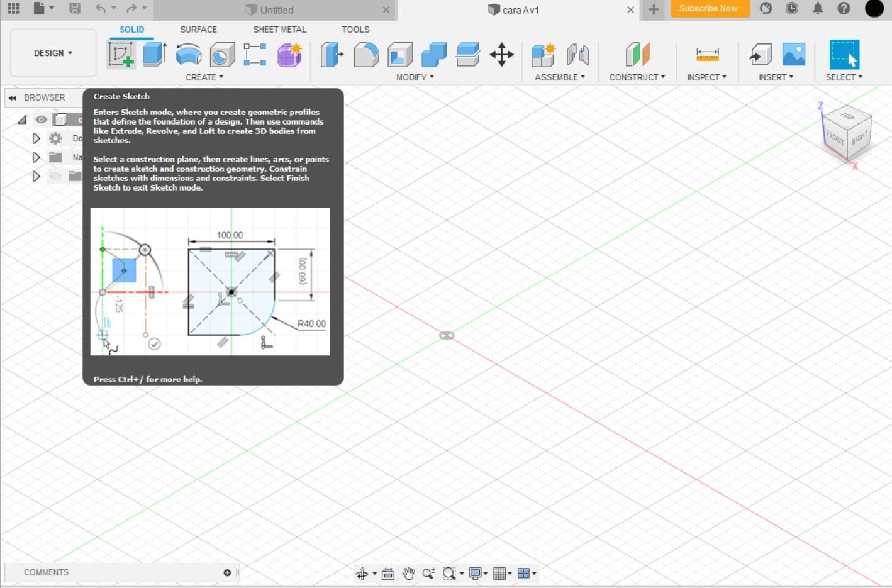892x588 pixels.
Task: Select the Measure tool
Action: click(x=708, y=55)
